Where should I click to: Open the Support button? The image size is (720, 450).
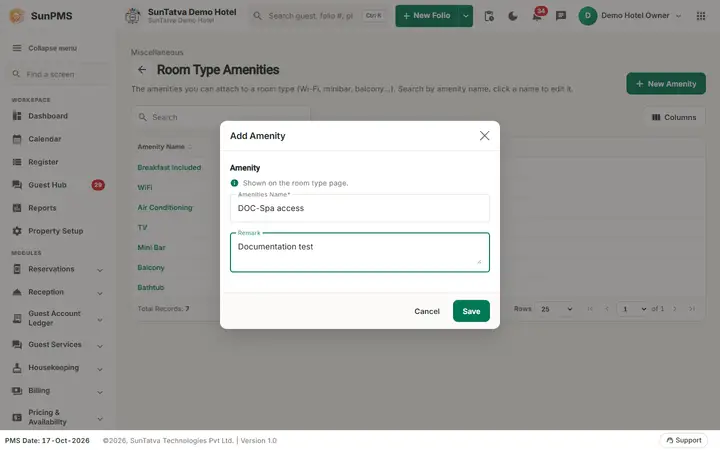pyautogui.click(x=684, y=440)
